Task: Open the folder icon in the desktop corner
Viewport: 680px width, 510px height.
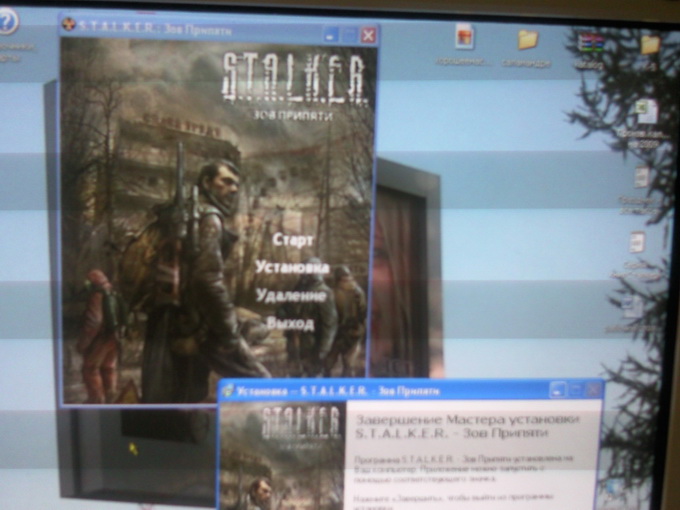Action: tap(650, 45)
